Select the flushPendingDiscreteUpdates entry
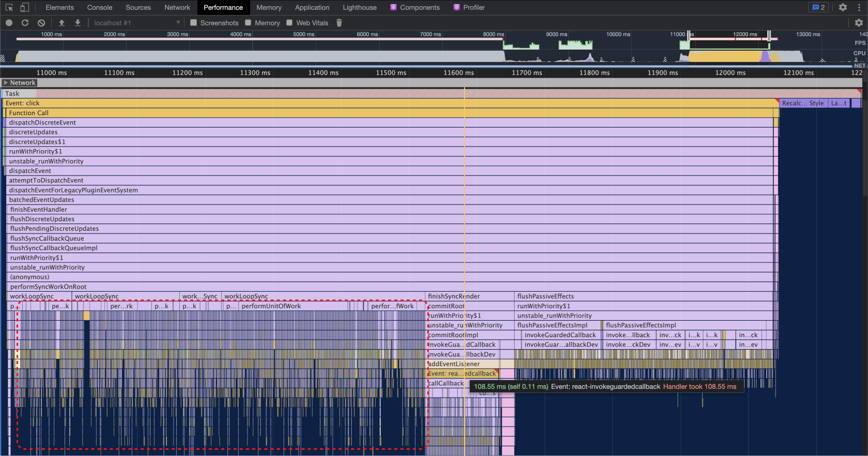Viewport: 868px width, 456px height. (390, 229)
